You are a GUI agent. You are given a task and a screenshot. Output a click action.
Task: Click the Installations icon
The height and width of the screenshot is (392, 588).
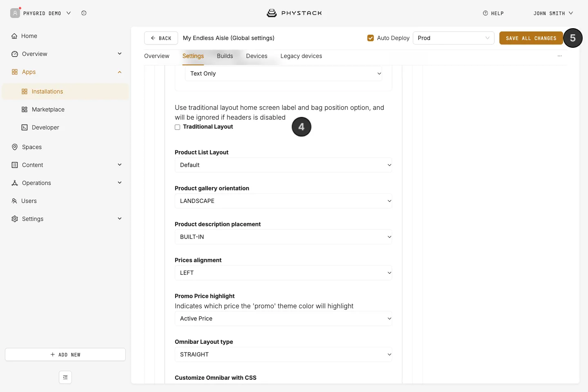[x=24, y=91]
